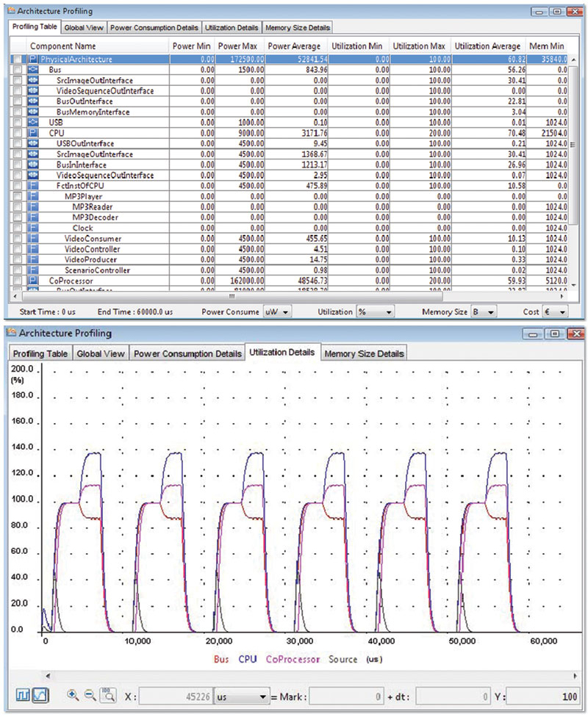Click the VideoProducer function icon

point(33,259)
